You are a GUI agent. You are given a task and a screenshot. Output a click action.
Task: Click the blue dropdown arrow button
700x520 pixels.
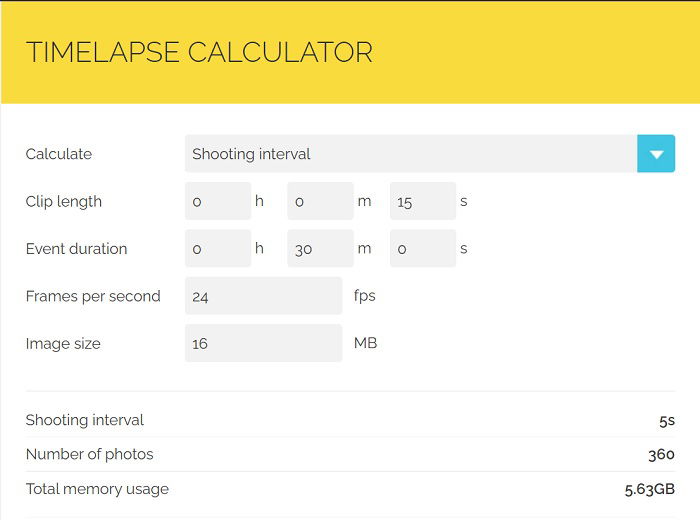tap(656, 154)
